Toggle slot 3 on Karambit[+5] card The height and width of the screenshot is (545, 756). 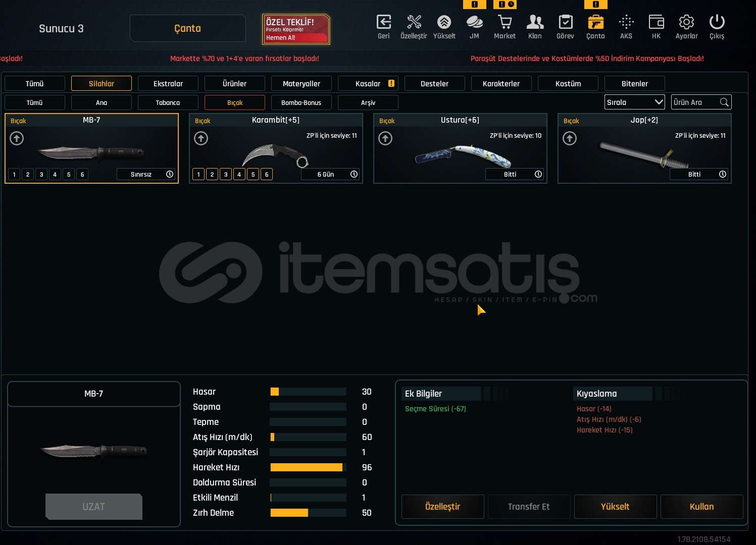click(226, 174)
